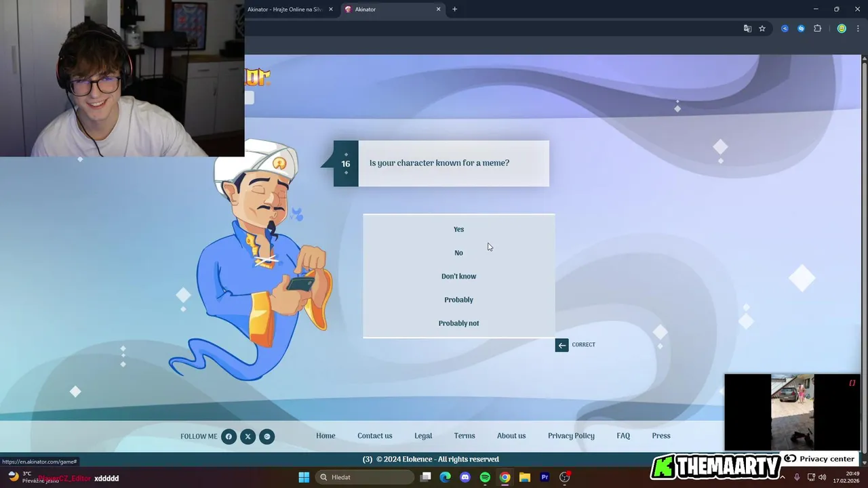Open the Chrome profile avatar
868x488 pixels.
[x=842, y=28]
